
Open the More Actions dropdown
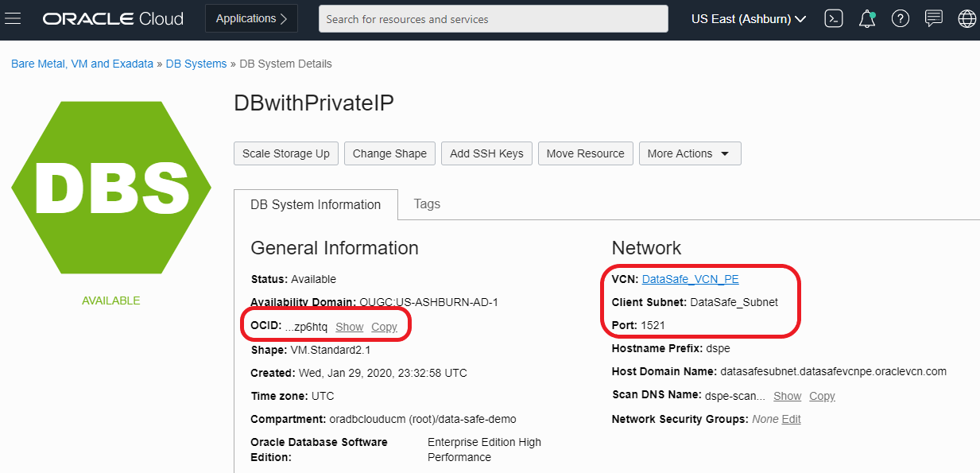click(689, 153)
